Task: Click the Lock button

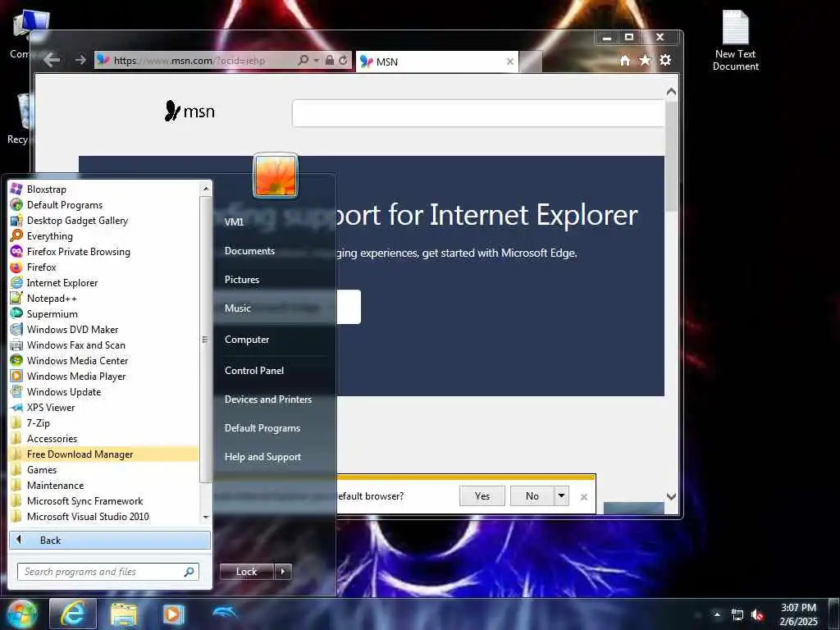Action: (x=246, y=571)
